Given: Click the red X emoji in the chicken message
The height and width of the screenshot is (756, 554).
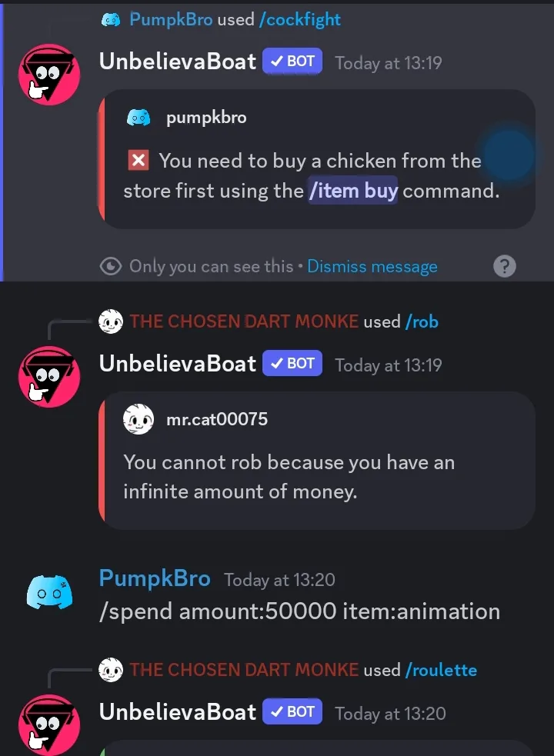Looking at the screenshot, I should coord(138,161).
